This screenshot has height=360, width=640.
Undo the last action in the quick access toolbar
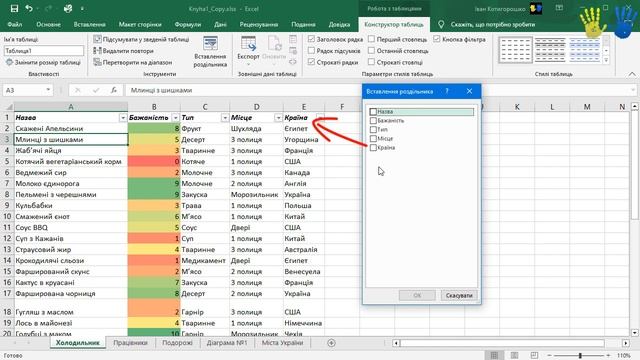tap(29, 9)
